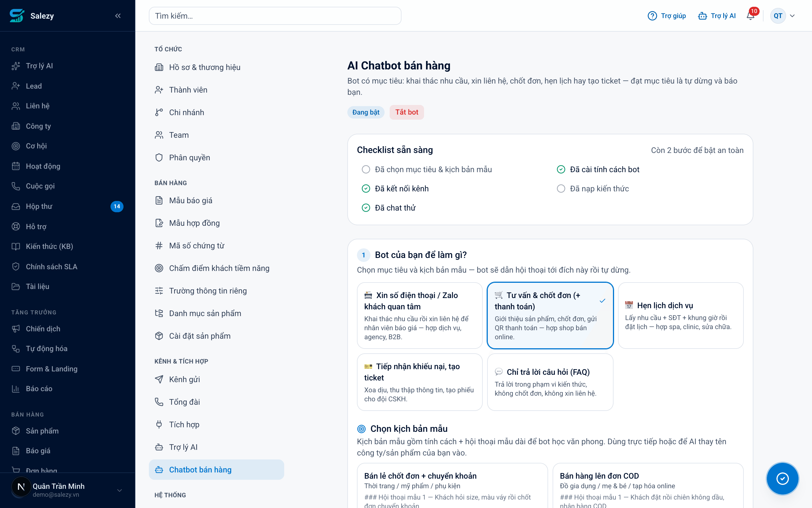Select 'Xin số điện thoại / Zalo' goal card
The height and width of the screenshot is (508, 812).
coord(420,316)
